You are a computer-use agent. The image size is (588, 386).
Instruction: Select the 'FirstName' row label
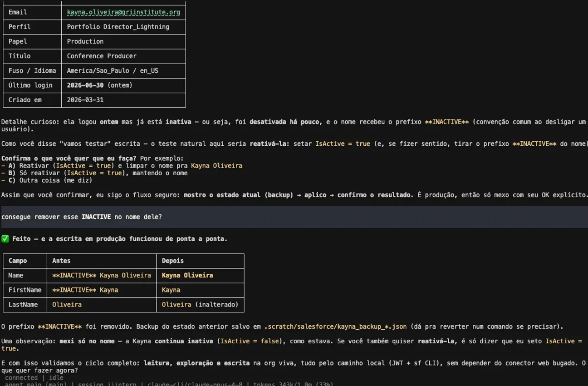(x=25, y=290)
